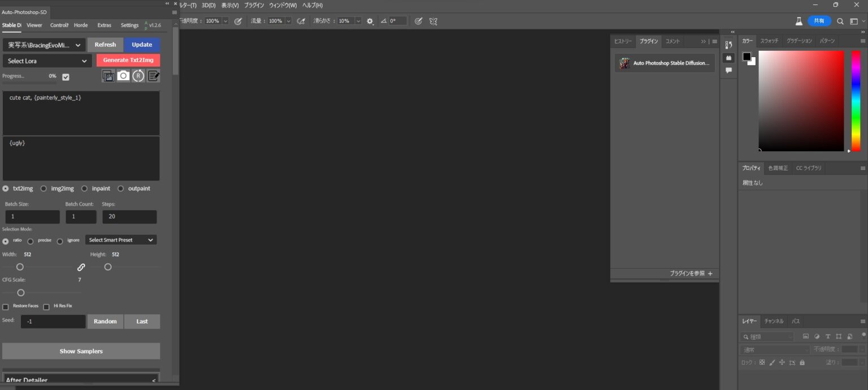Switch to the Settings tab in plugin

(x=129, y=25)
